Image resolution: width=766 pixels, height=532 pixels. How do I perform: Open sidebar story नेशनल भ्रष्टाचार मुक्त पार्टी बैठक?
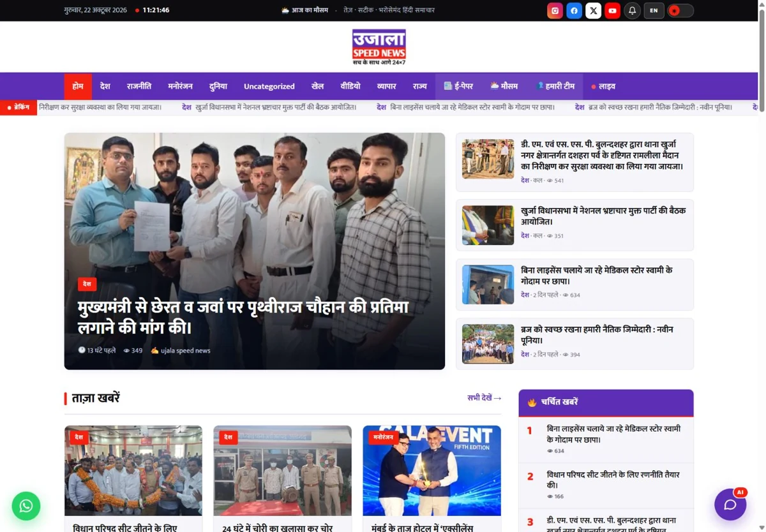pos(603,216)
